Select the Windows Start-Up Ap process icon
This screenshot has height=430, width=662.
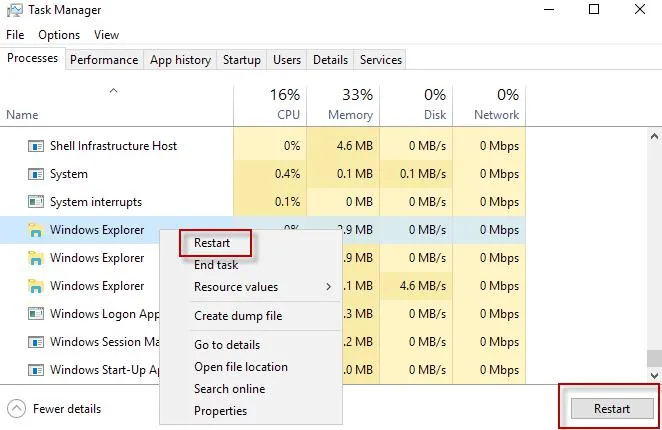tap(35, 370)
